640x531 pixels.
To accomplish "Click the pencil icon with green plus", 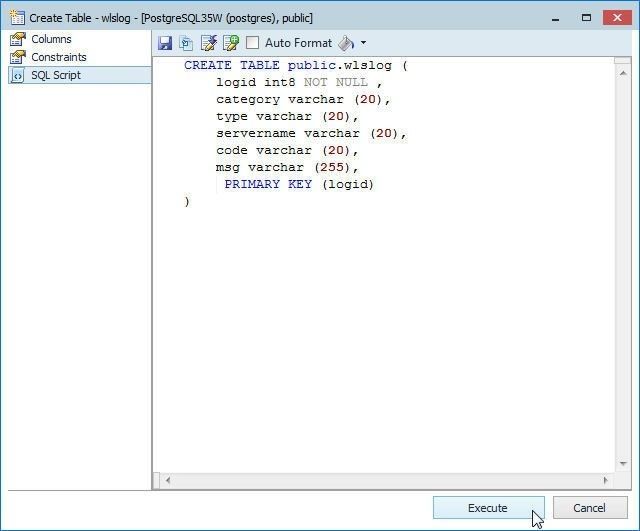I will (231, 43).
